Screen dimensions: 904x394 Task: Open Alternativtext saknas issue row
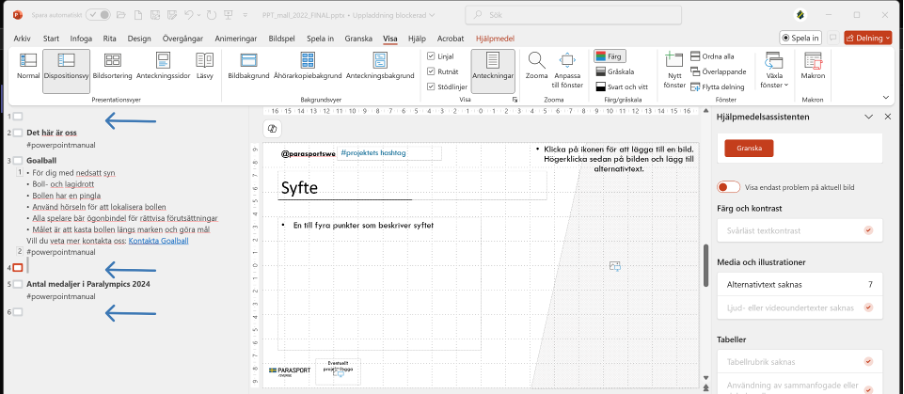(799, 284)
